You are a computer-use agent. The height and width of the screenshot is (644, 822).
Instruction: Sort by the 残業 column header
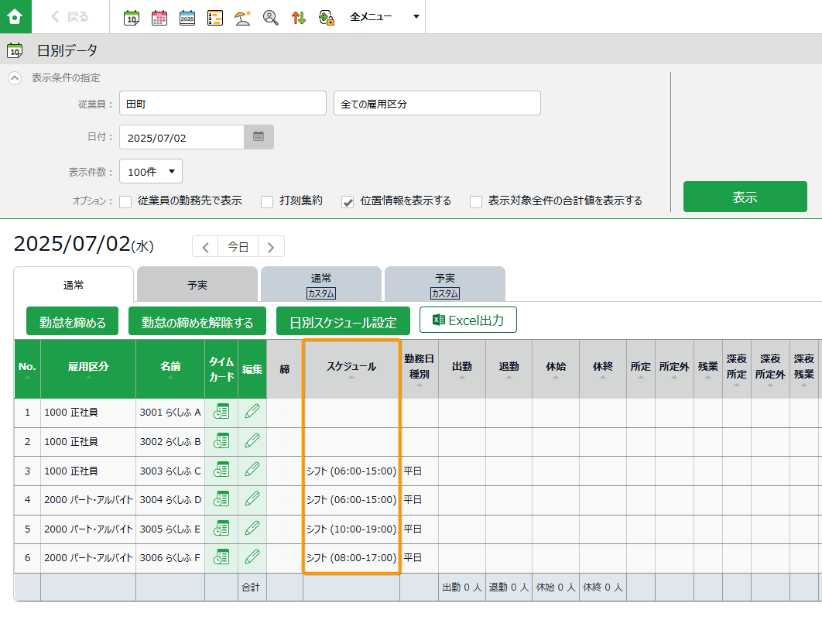point(707,369)
